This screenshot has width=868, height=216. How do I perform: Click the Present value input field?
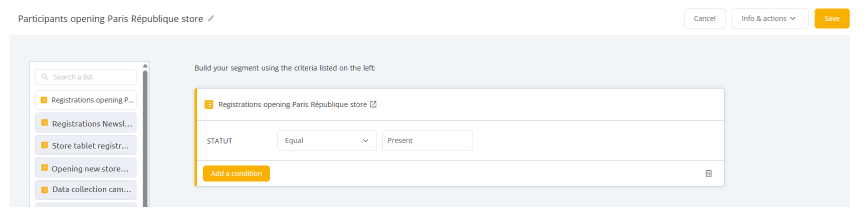coord(427,140)
